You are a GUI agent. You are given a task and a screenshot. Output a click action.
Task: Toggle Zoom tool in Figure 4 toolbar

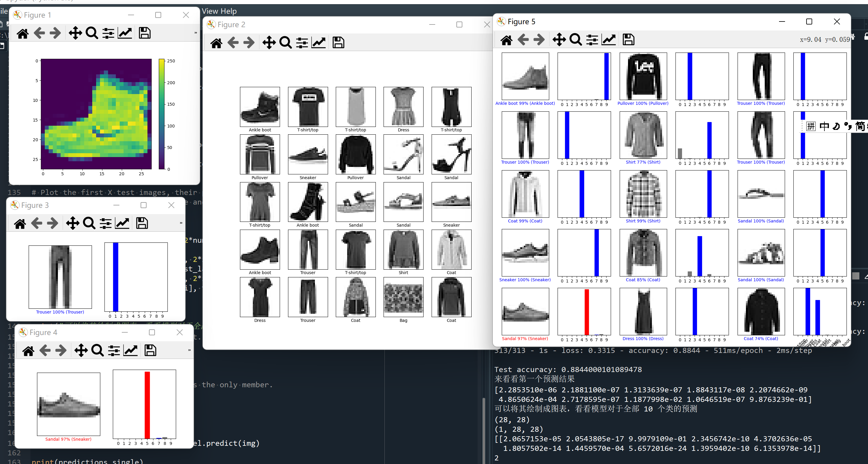click(97, 351)
